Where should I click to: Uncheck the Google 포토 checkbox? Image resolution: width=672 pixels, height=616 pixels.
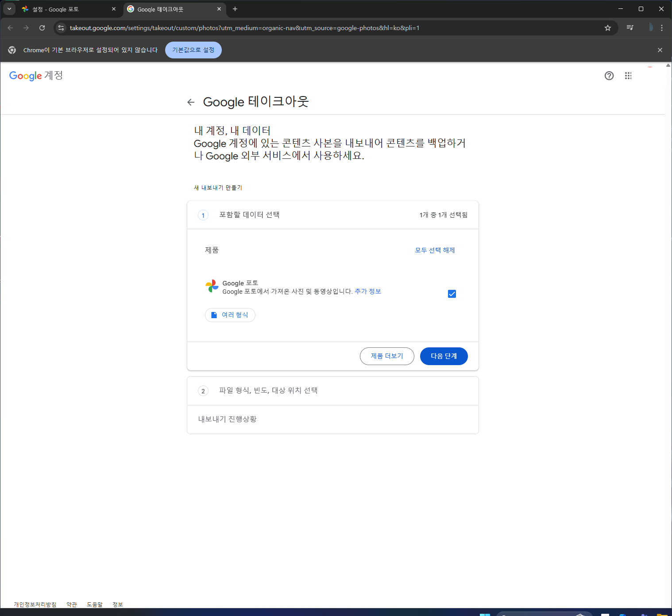pyautogui.click(x=452, y=294)
